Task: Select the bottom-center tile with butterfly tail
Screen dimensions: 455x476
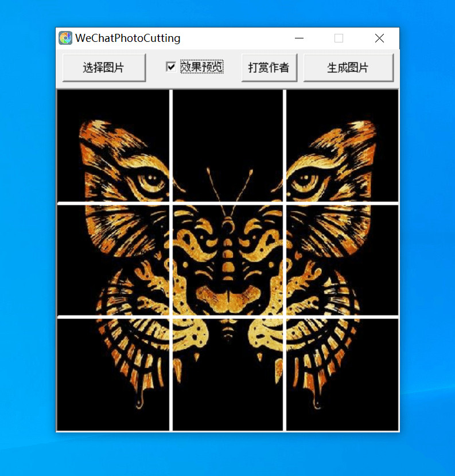Action: pyautogui.click(x=227, y=374)
